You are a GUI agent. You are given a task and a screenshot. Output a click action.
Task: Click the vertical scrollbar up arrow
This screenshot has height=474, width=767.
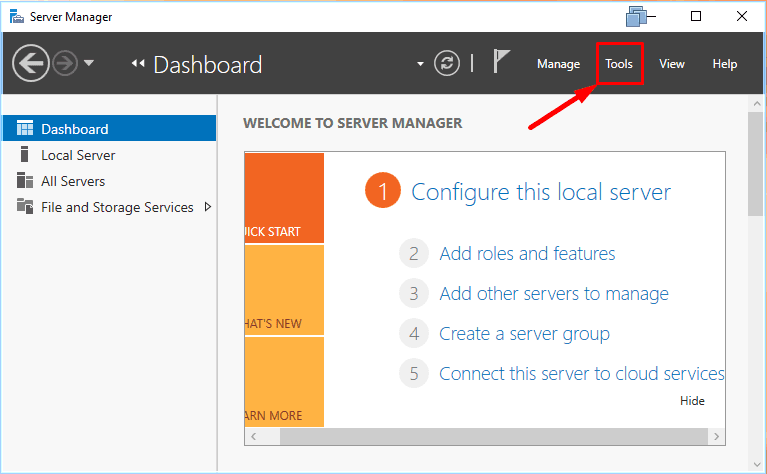click(757, 104)
